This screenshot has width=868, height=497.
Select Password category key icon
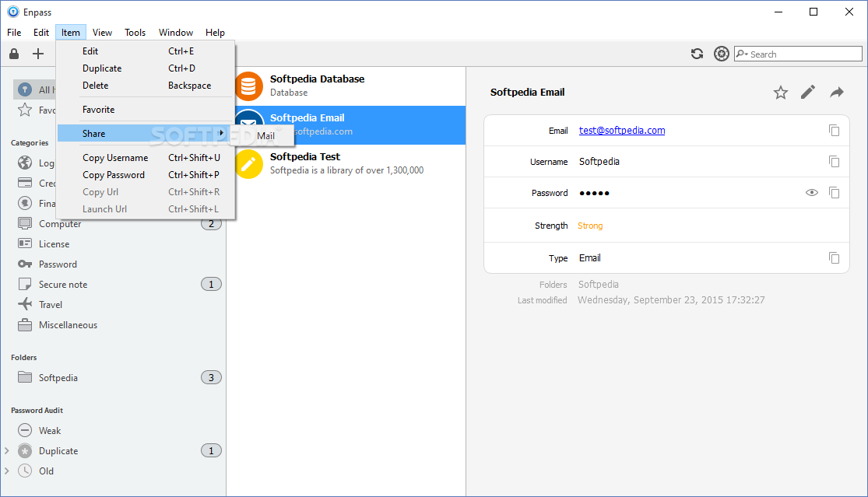(25, 264)
